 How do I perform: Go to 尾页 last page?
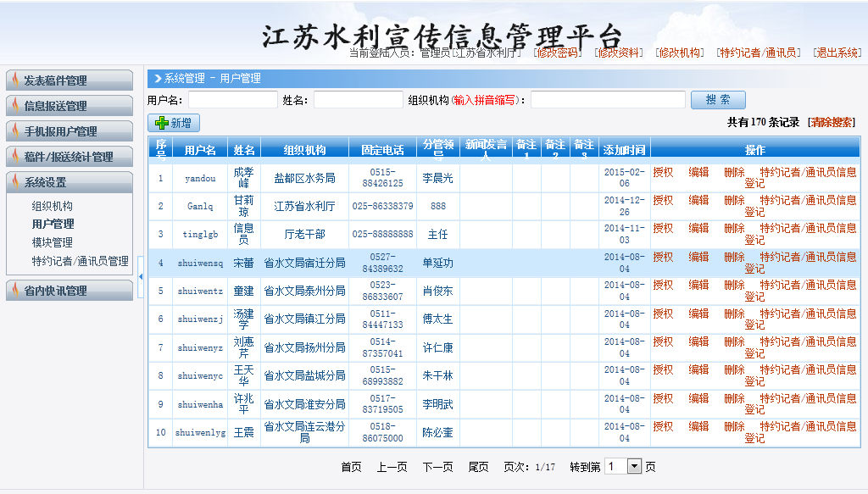pos(478,467)
